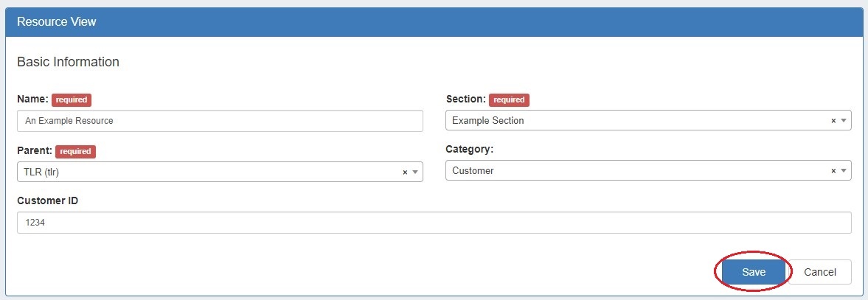This screenshot has height=300, width=868.
Task: Save the resource
Action: tap(754, 272)
